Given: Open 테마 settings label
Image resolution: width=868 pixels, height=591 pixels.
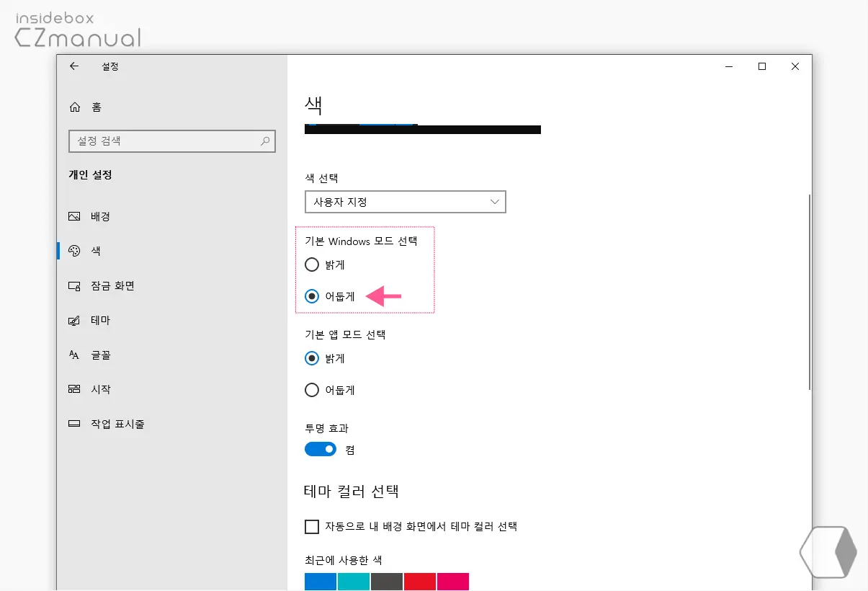Looking at the screenshot, I should point(100,321).
